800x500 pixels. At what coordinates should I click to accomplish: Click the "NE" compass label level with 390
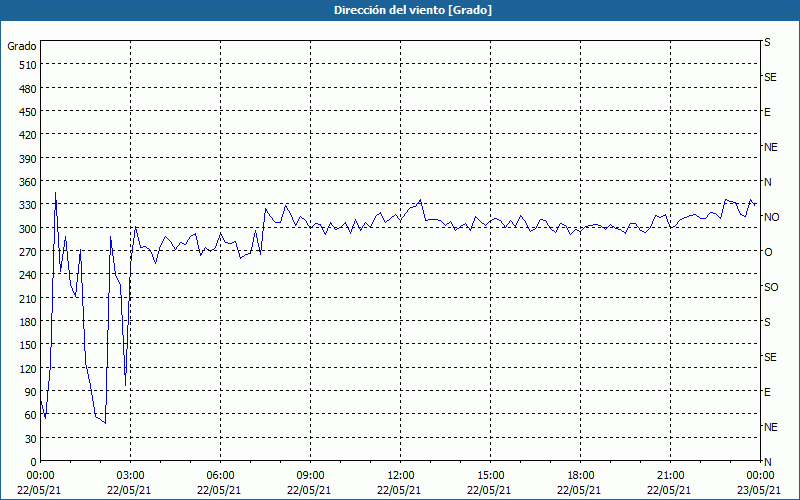(770, 147)
